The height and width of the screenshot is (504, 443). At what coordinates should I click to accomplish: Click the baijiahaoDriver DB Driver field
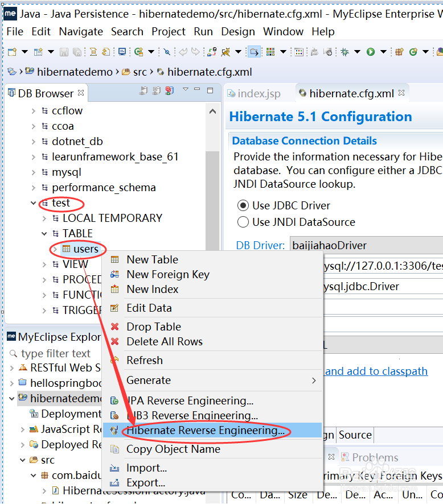pyautogui.click(x=366, y=245)
